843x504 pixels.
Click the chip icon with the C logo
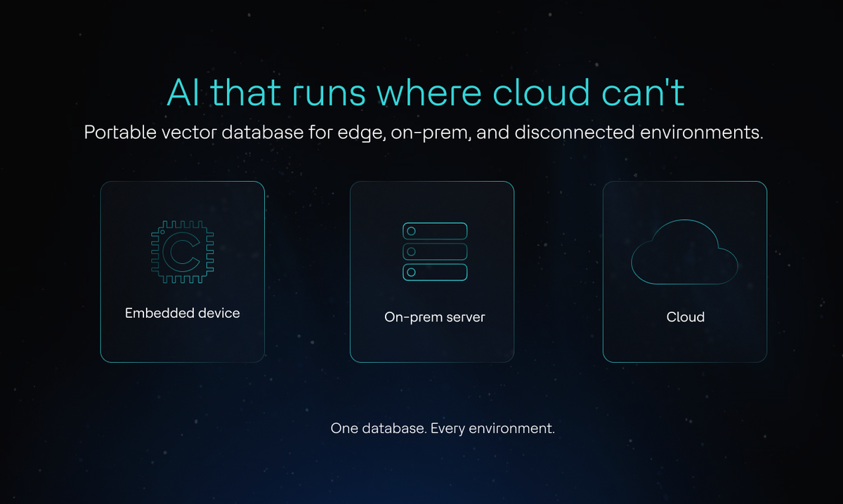[x=181, y=249]
